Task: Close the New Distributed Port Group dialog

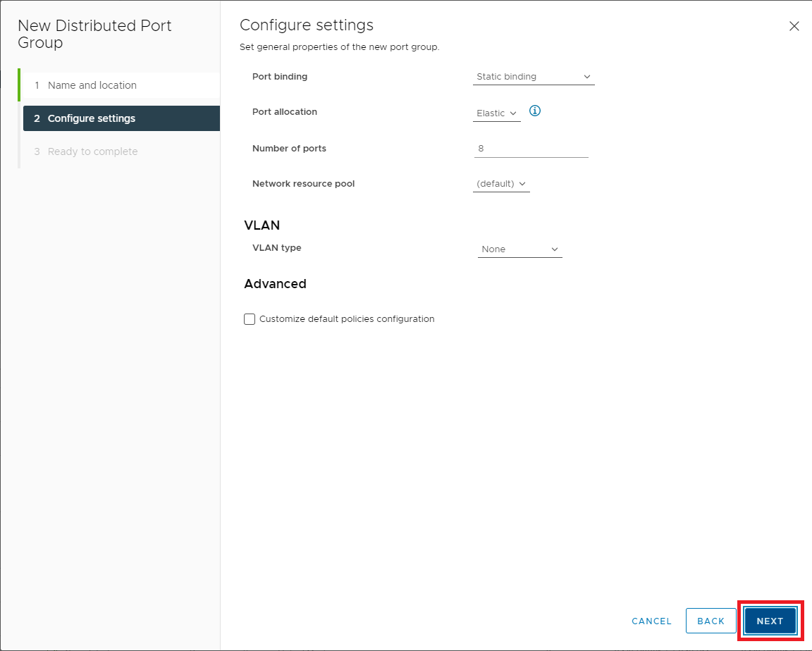Action: click(794, 26)
